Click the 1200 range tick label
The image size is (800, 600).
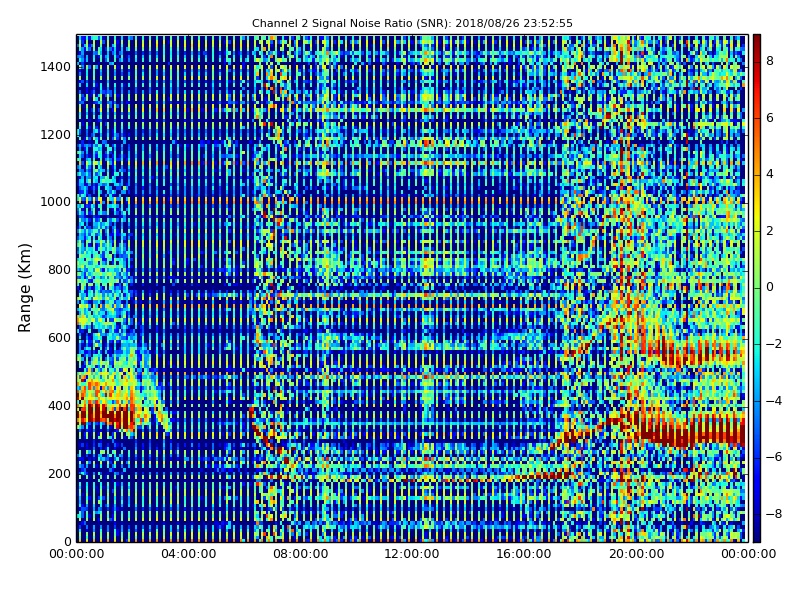pyautogui.click(x=56, y=135)
